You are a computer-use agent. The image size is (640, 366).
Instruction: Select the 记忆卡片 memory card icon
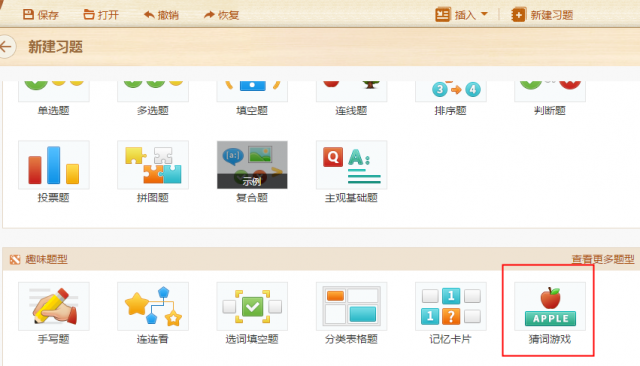pos(451,306)
